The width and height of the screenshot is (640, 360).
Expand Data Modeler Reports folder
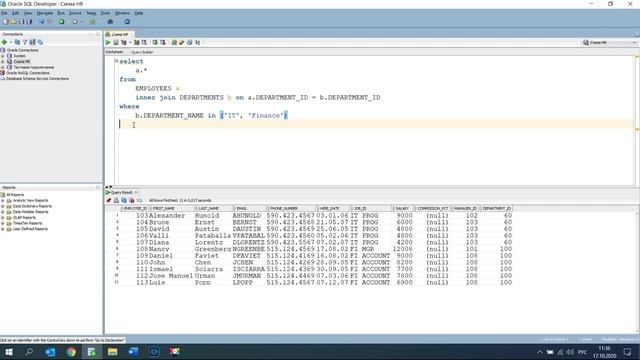(x=3, y=212)
